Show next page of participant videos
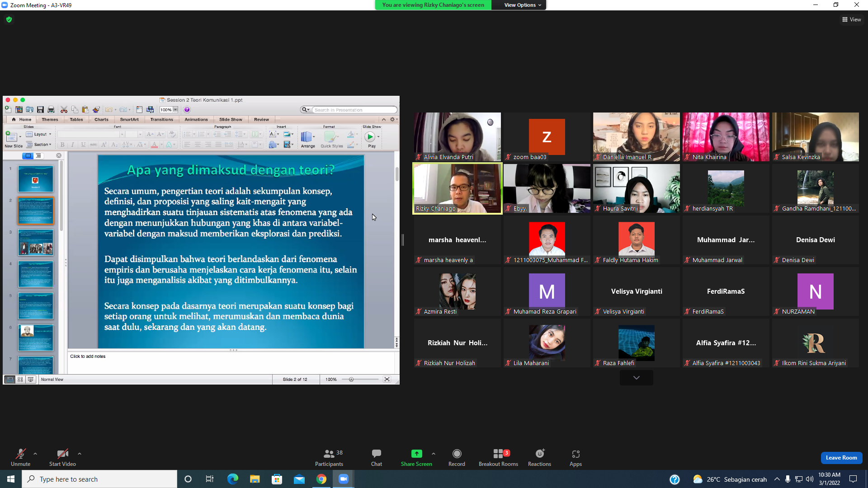Screen dimensions: 868x488 coord(636,378)
